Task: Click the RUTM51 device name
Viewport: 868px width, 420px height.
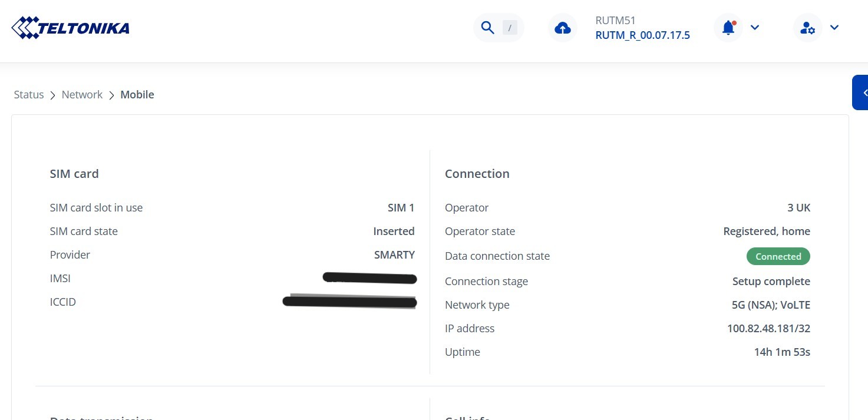Action: (615, 21)
